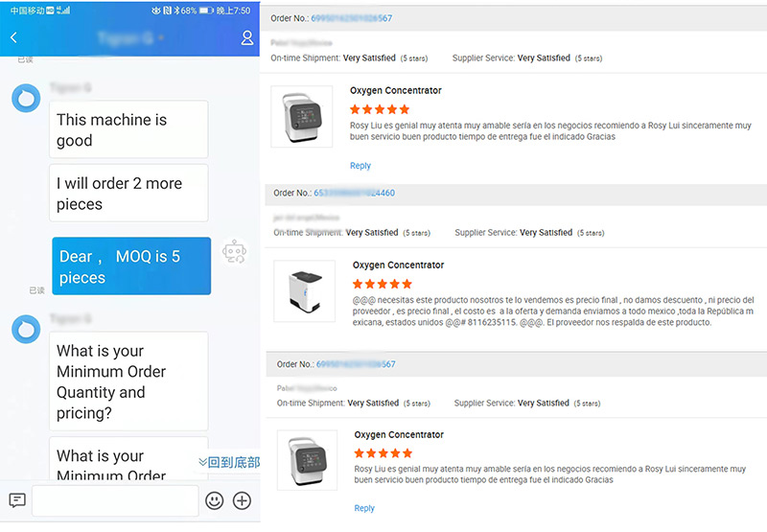The image size is (767, 532).
Task: Open the second order number link
Action: tap(354, 193)
